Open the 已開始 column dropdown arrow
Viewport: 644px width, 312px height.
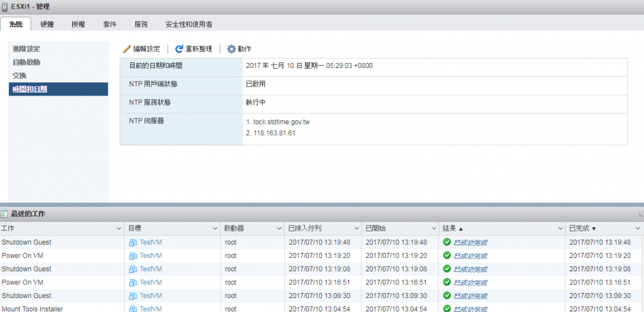click(434, 228)
